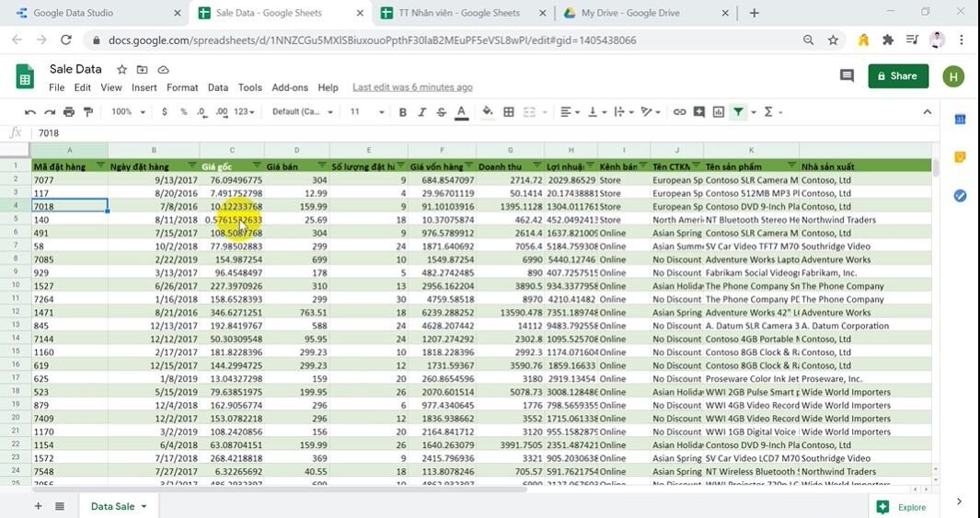Screen dimensions: 980x518
Task: Open the Borders tool
Action: point(509,112)
